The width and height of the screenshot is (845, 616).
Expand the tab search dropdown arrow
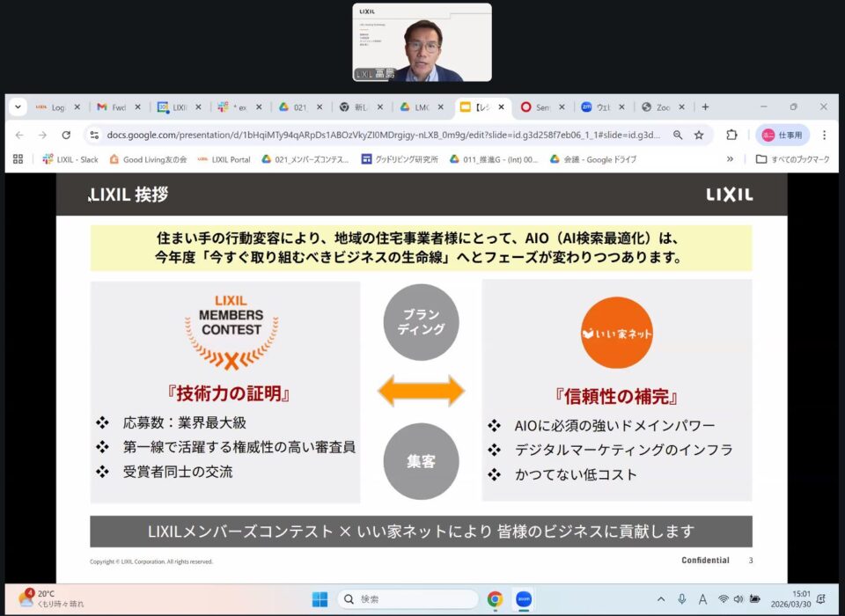(18, 106)
